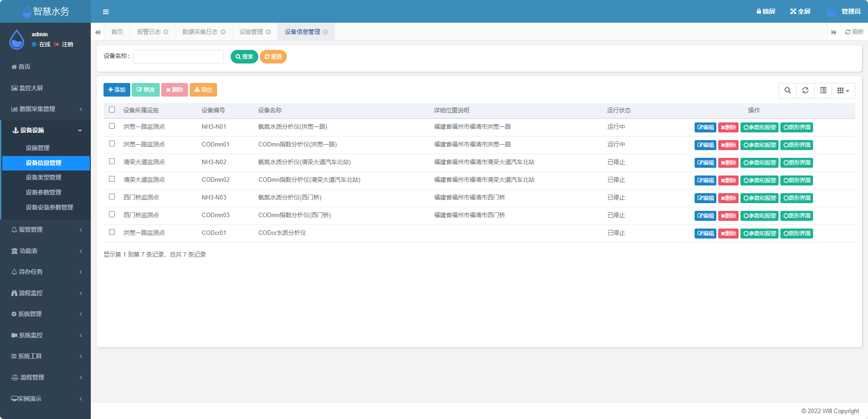The height and width of the screenshot is (419, 868).
Task: Refresh the current tab using 刷新
Action: 854,32
